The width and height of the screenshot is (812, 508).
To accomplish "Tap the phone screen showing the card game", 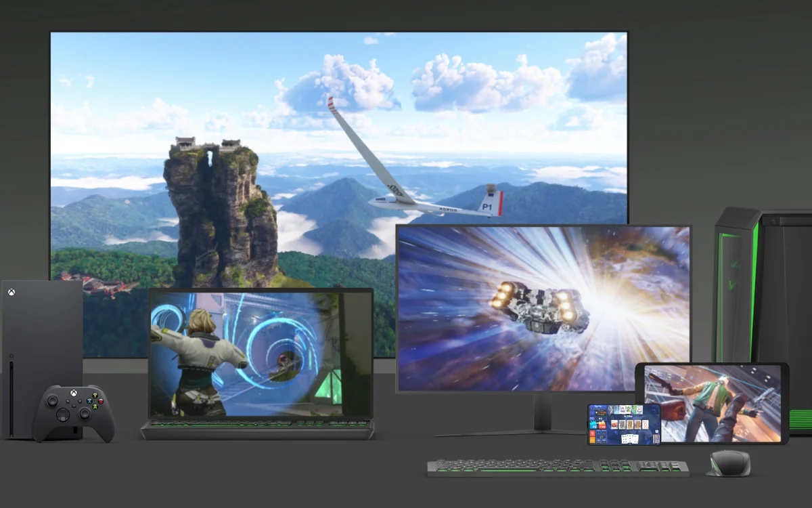I will [623, 424].
